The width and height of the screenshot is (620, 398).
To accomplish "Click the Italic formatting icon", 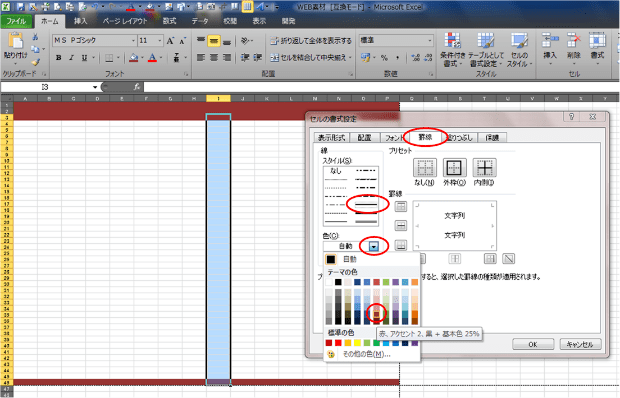I will pos(71,58).
